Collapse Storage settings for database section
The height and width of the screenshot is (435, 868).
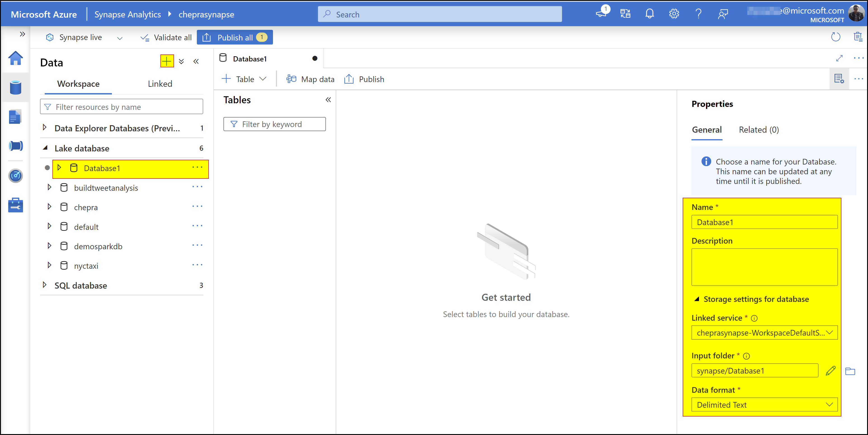click(697, 299)
